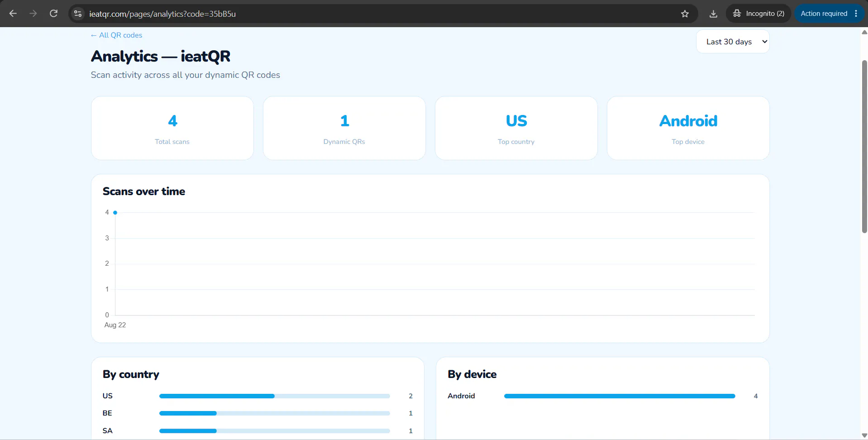Select the Top country card showing US
The image size is (868, 440).
516,128
